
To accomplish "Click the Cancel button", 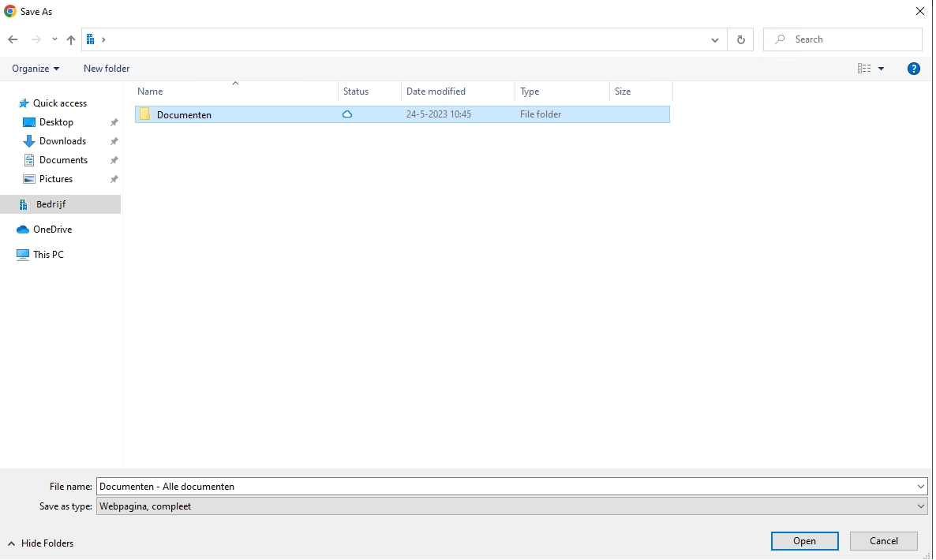I will [883, 541].
